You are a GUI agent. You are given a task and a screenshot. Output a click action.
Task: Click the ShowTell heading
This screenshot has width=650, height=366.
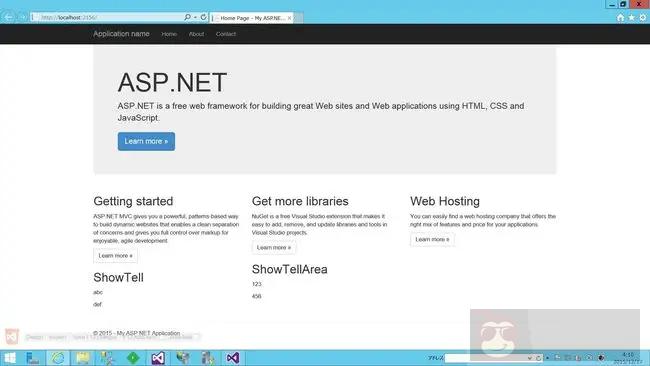(x=119, y=277)
